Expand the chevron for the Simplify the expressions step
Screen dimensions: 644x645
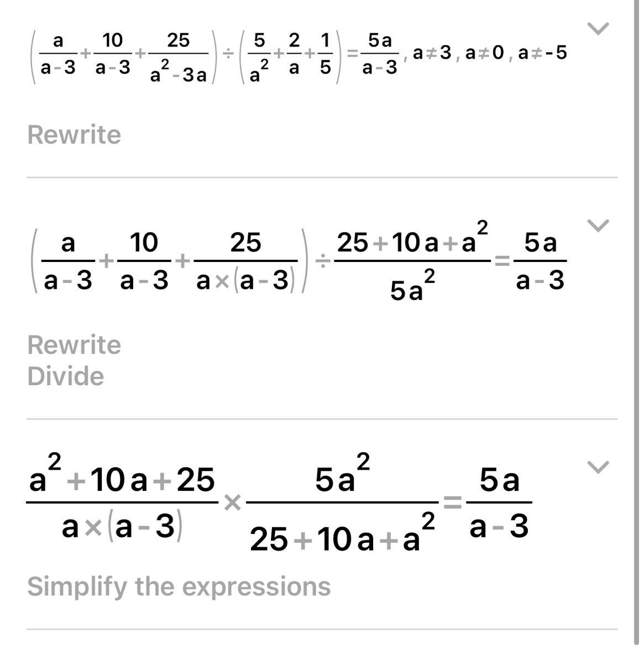click(x=598, y=468)
